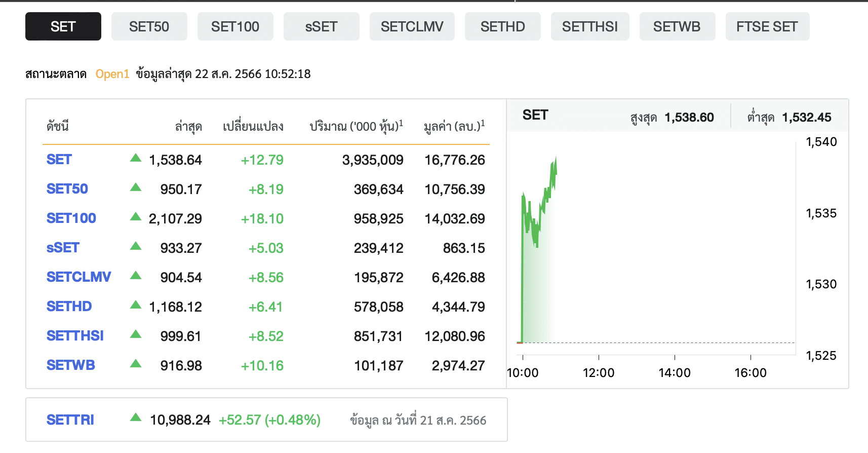868x453 pixels.
Task: Switch to the SETTHSI tab
Action: pos(590,26)
